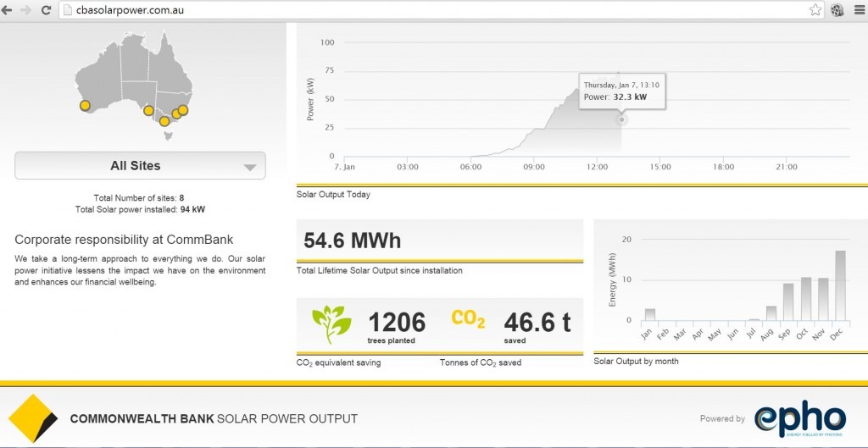
Task: Click the December bar in monthly chart
Action: pyautogui.click(x=840, y=285)
